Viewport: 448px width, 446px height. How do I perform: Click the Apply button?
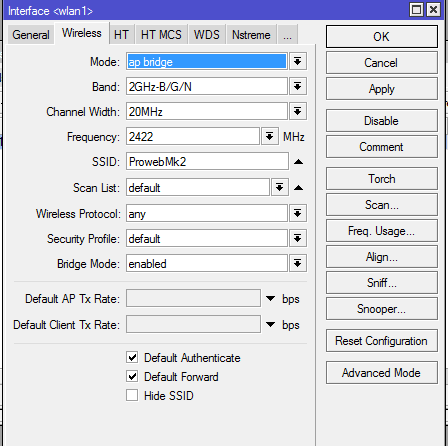[382, 89]
